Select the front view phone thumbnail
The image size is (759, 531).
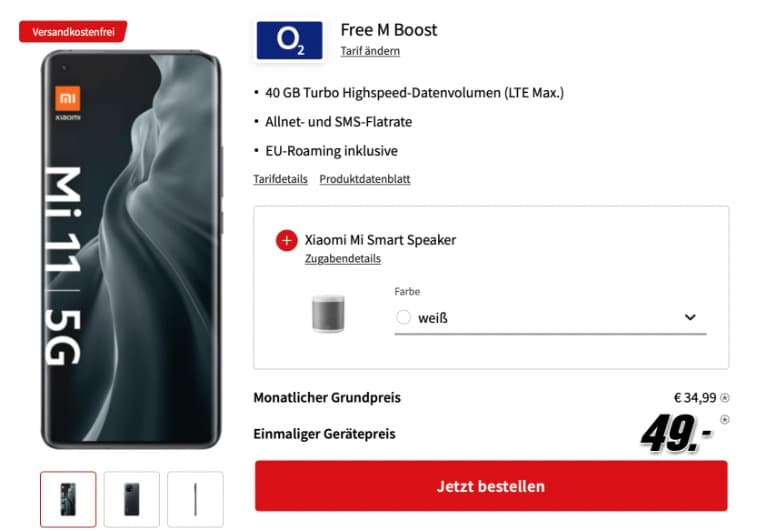[68, 499]
